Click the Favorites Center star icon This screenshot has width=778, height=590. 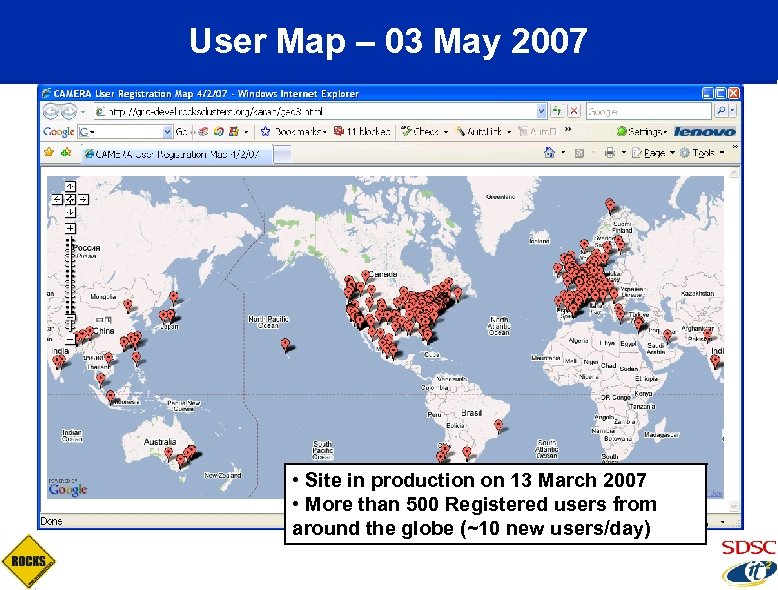tap(49, 153)
